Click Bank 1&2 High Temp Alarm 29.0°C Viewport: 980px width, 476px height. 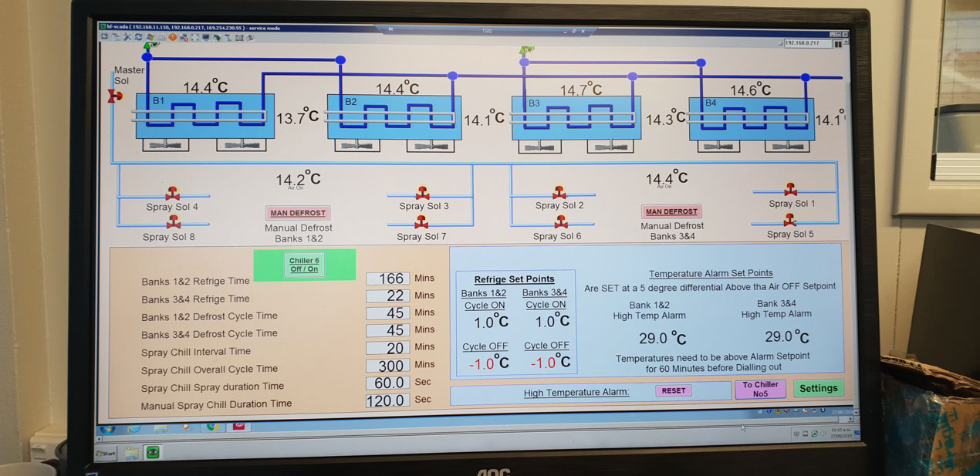click(663, 338)
